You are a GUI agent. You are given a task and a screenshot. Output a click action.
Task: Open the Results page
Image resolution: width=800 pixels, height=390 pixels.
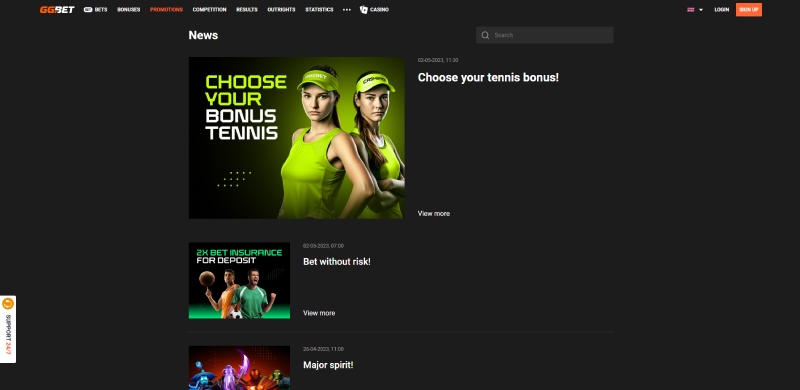coord(247,10)
